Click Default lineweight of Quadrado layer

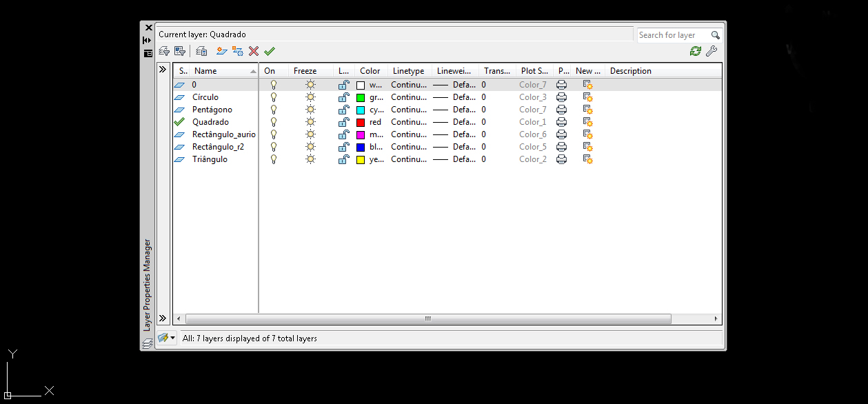pyautogui.click(x=454, y=122)
